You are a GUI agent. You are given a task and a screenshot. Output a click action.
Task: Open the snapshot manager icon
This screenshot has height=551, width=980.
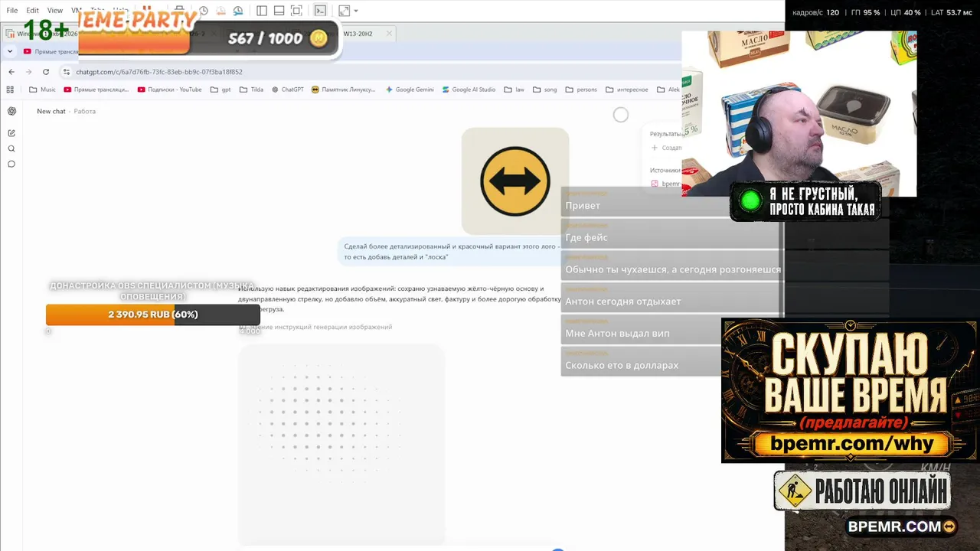pos(238,11)
